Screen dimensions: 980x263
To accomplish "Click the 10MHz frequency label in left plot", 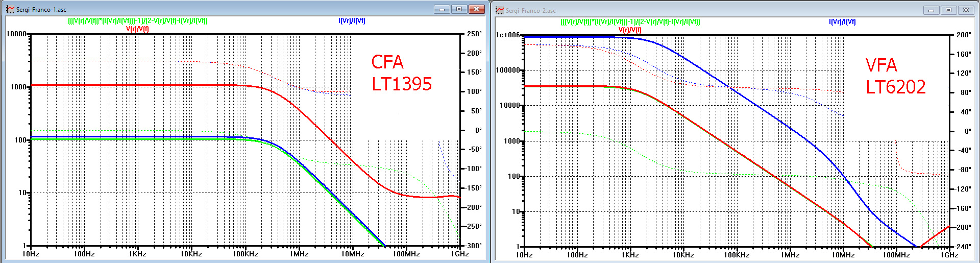I will pyautogui.click(x=352, y=254).
